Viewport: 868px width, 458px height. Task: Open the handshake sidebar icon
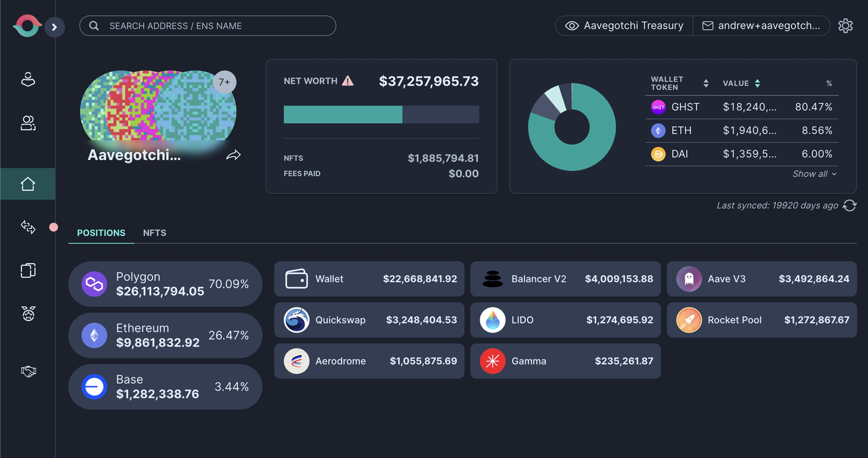[x=28, y=371]
